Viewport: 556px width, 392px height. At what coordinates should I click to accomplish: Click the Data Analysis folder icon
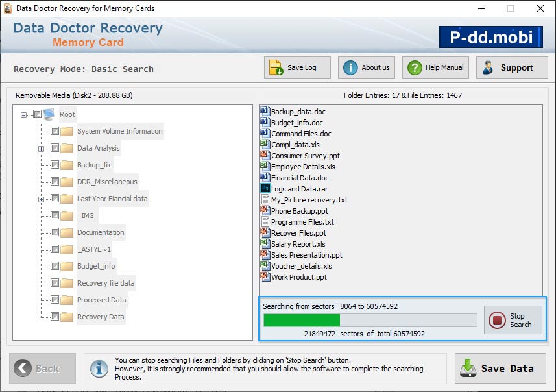[67, 148]
